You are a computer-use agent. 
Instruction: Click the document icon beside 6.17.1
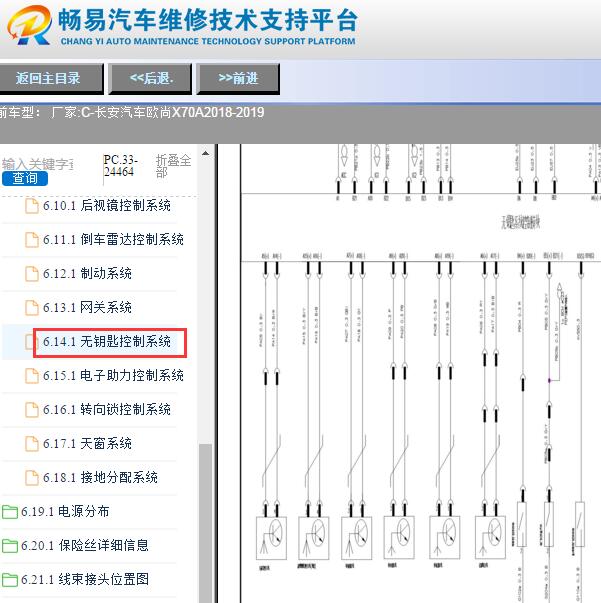[32, 444]
